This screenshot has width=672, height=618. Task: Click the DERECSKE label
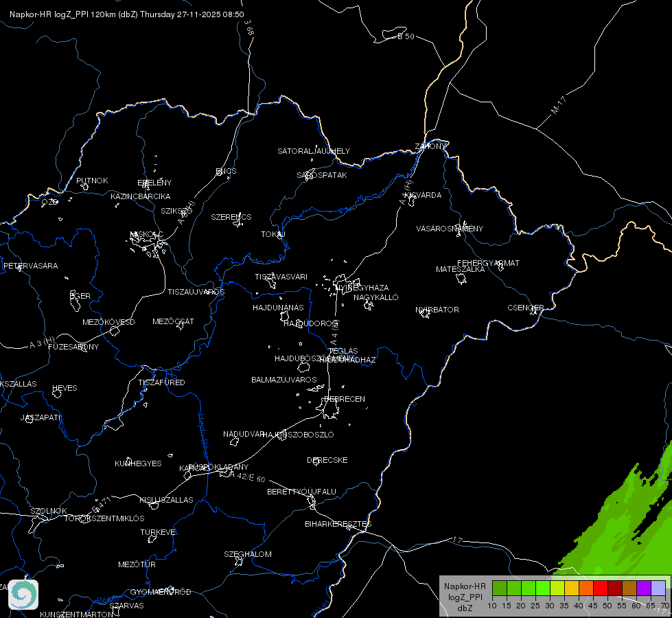(x=327, y=460)
